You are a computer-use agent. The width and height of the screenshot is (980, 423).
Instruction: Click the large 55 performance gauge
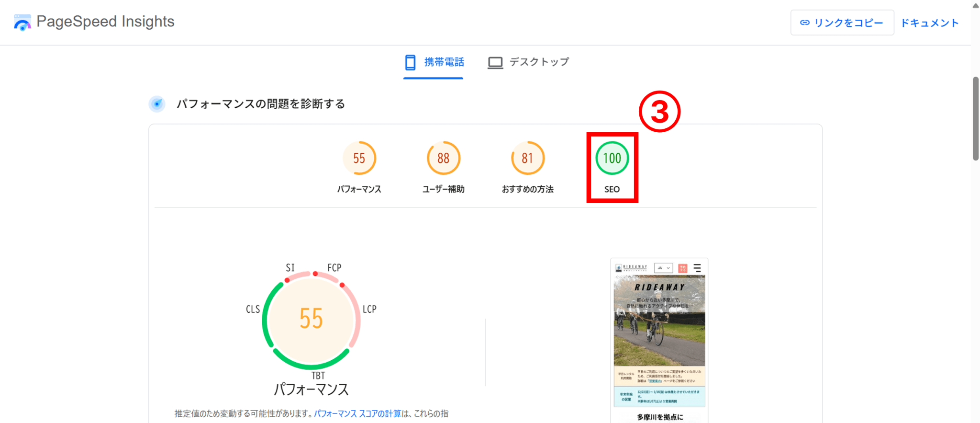pos(311,319)
